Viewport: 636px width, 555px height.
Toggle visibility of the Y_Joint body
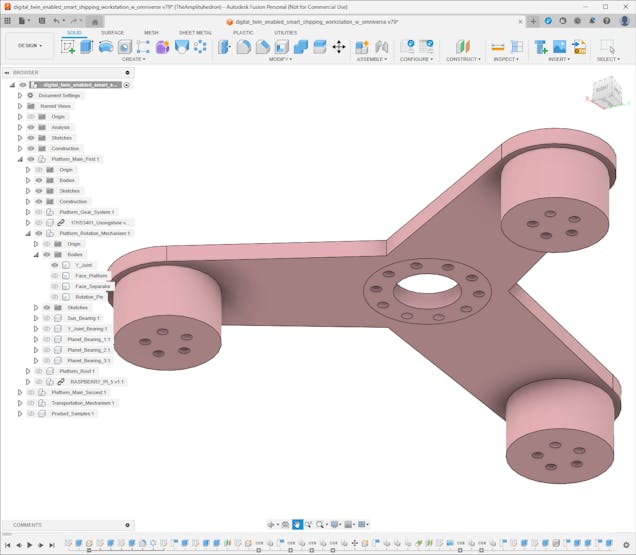[55, 265]
